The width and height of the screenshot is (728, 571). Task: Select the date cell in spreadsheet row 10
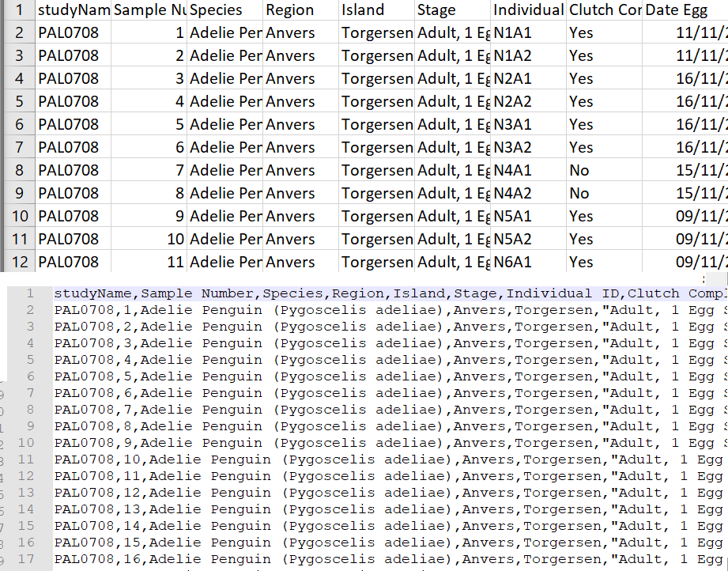pyautogui.click(x=685, y=217)
